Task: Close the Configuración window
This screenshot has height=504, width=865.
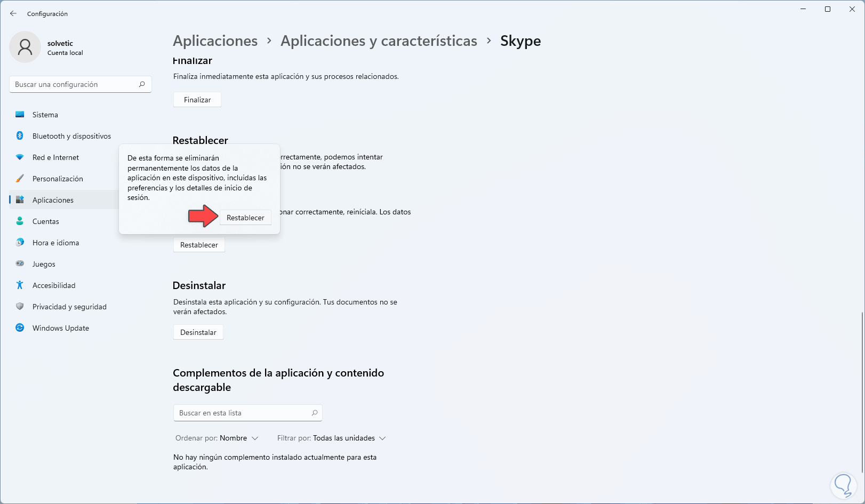Action: [x=852, y=9]
